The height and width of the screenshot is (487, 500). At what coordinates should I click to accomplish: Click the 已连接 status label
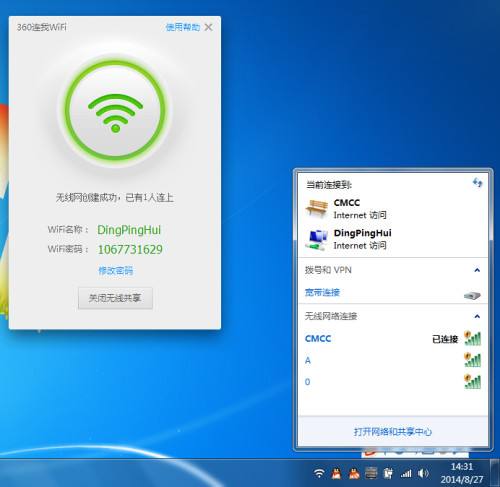tap(445, 339)
